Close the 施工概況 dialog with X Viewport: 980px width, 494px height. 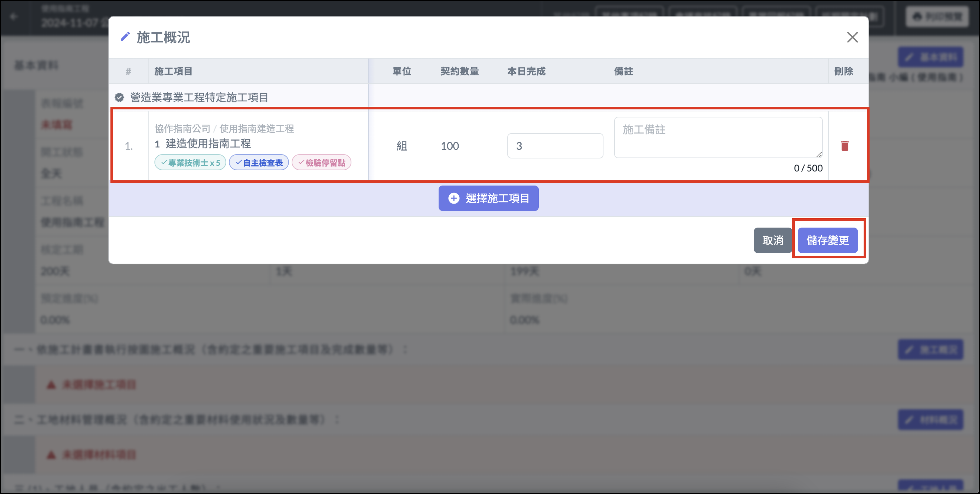(x=852, y=37)
